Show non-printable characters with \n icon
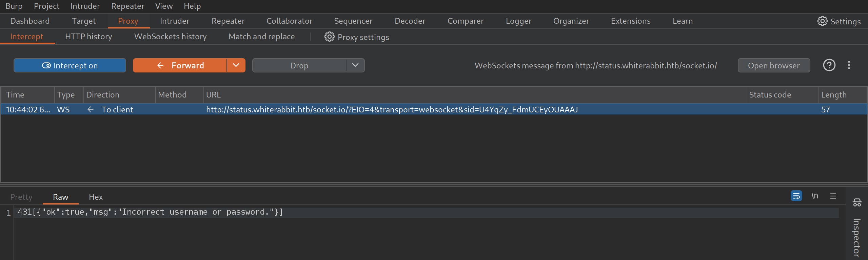This screenshot has width=868, height=260. tap(815, 196)
